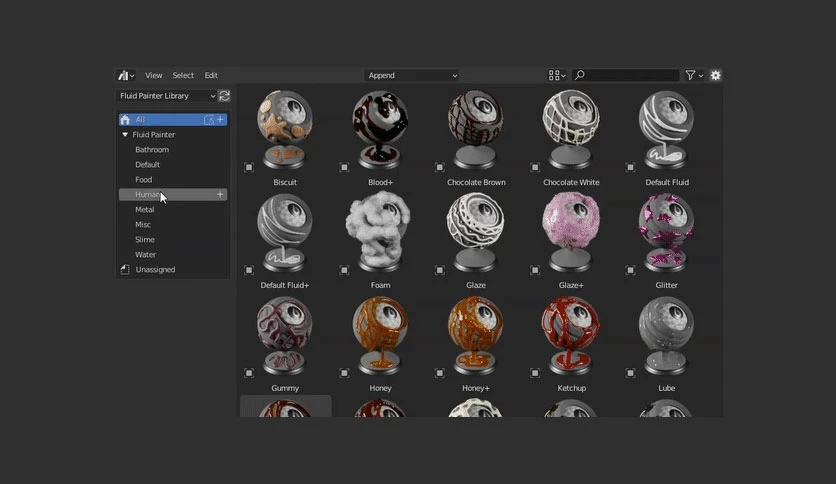Open the filter funnel dropdown
This screenshot has width=836, height=484.
[694, 75]
